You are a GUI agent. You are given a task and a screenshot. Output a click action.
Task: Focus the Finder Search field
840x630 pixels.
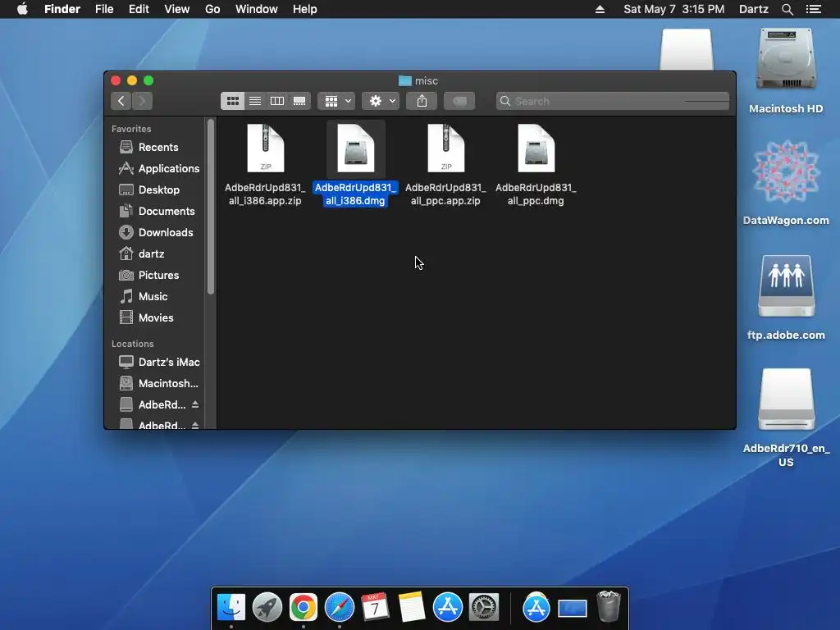click(x=613, y=101)
